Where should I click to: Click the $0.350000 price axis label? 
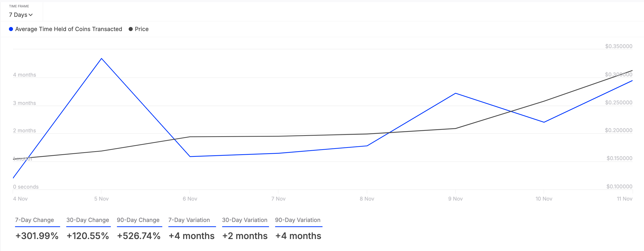pyautogui.click(x=619, y=46)
